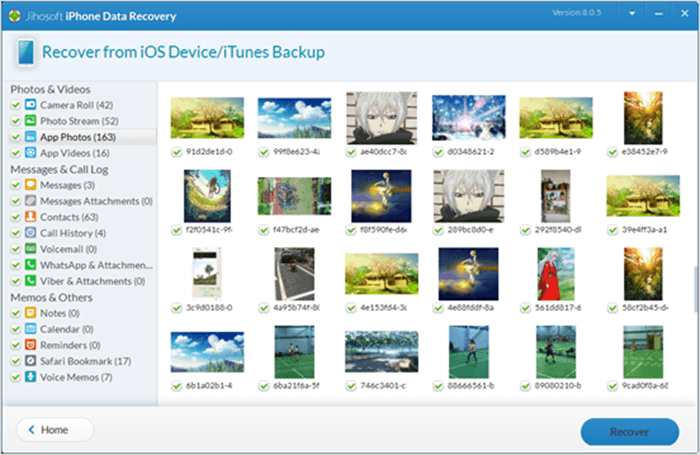The image size is (700, 455).
Task: Uncheck photo f47bcf2d checkbox
Action: [264, 230]
